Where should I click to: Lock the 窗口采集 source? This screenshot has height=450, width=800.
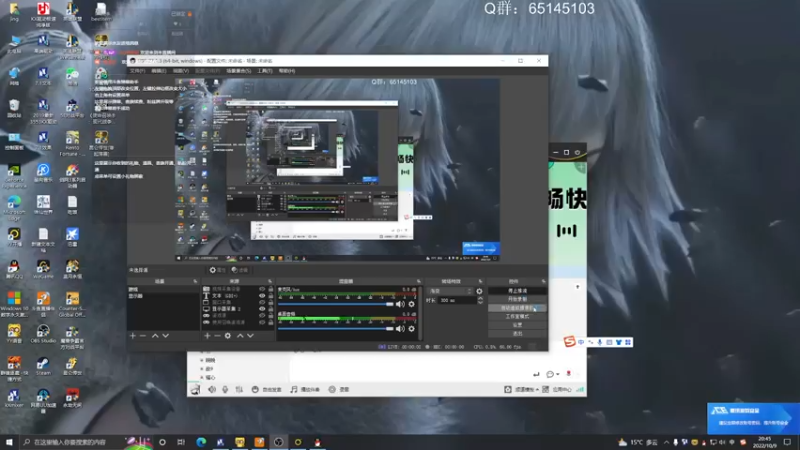271,303
